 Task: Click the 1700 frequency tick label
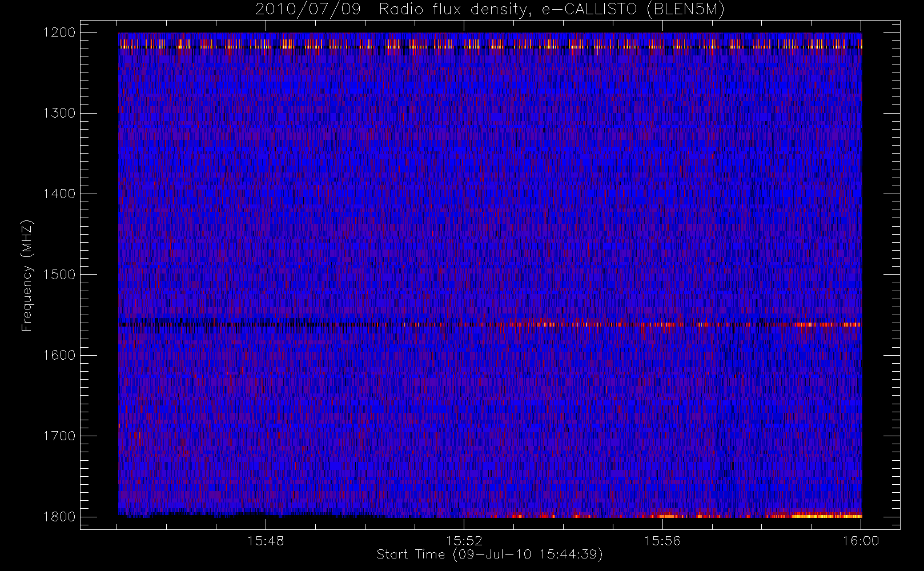click(59, 436)
